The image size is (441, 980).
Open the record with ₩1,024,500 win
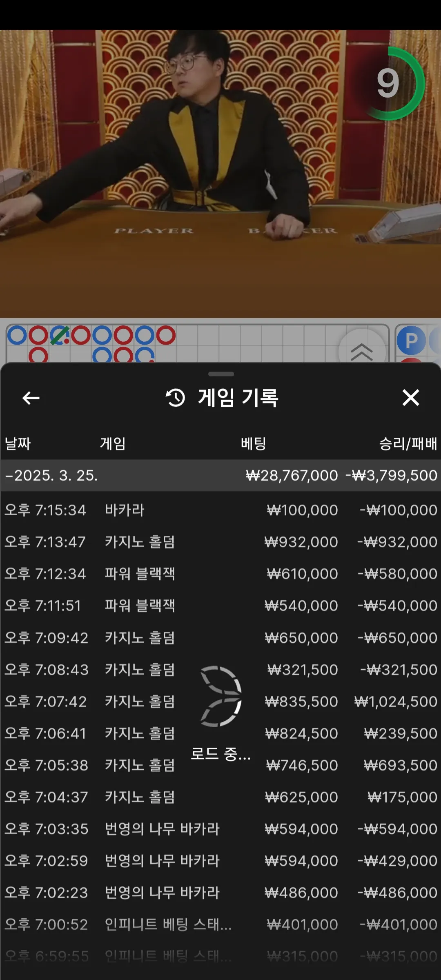pos(220,702)
